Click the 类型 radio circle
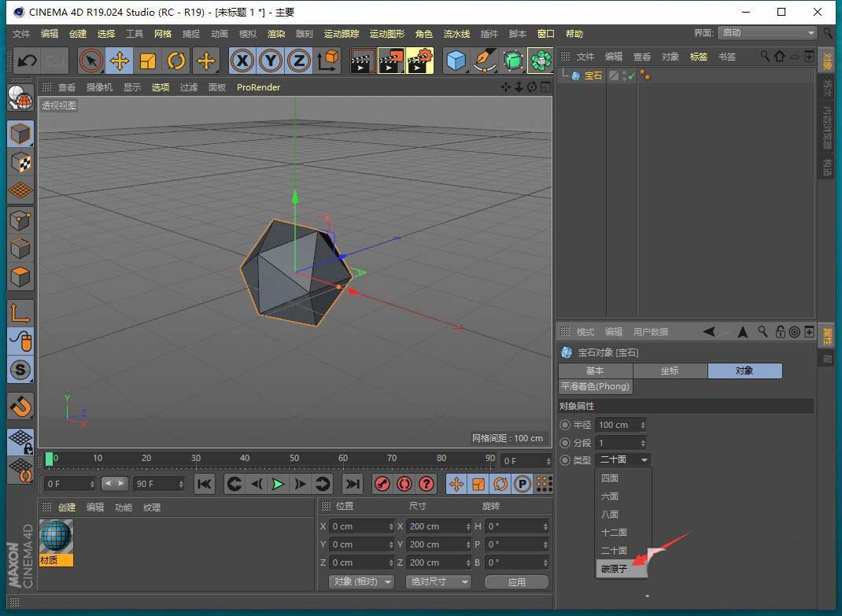This screenshot has height=616, width=842. tap(565, 460)
